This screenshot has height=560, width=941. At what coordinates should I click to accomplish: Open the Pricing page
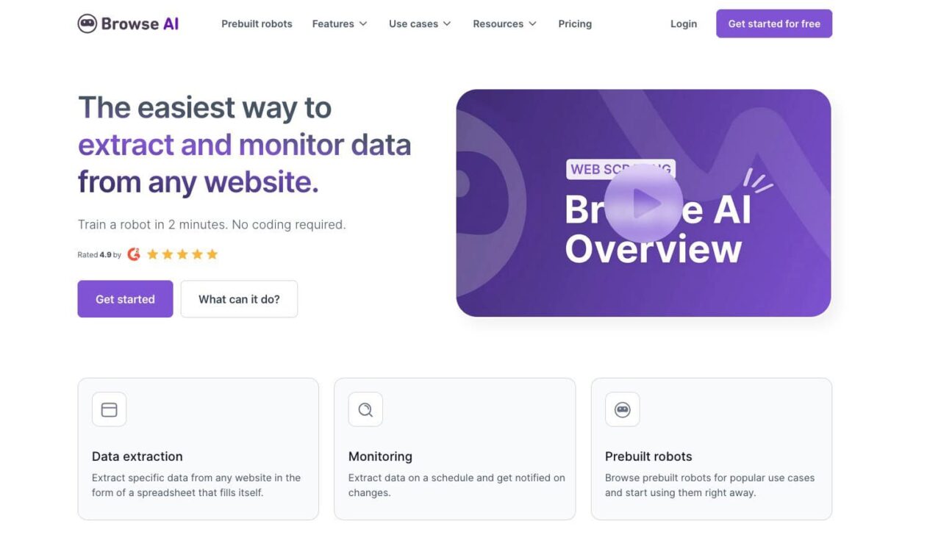point(574,24)
